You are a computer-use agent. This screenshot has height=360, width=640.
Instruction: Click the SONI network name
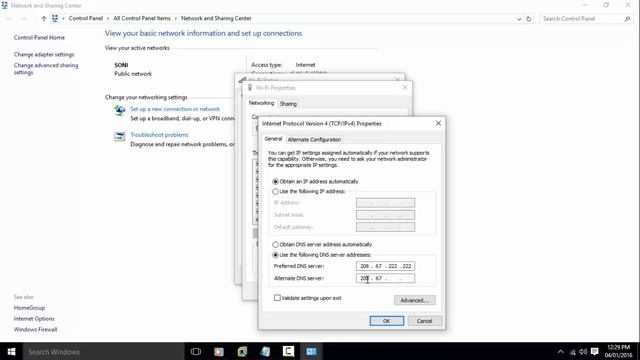point(121,65)
